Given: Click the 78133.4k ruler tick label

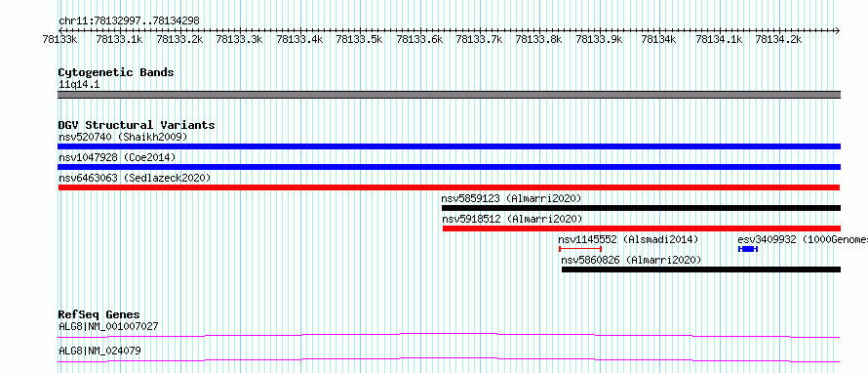Looking at the screenshot, I should click(x=300, y=39).
